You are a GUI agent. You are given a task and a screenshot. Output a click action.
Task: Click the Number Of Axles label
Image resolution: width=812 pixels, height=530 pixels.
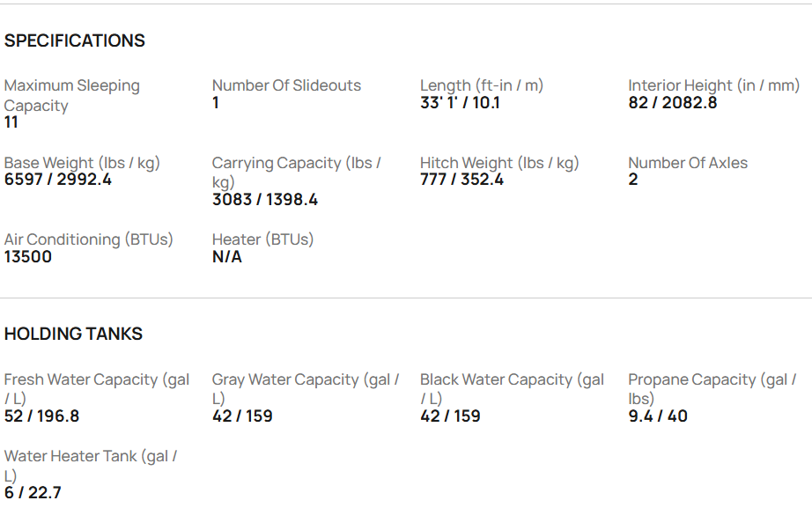pyautogui.click(x=687, y=163)
